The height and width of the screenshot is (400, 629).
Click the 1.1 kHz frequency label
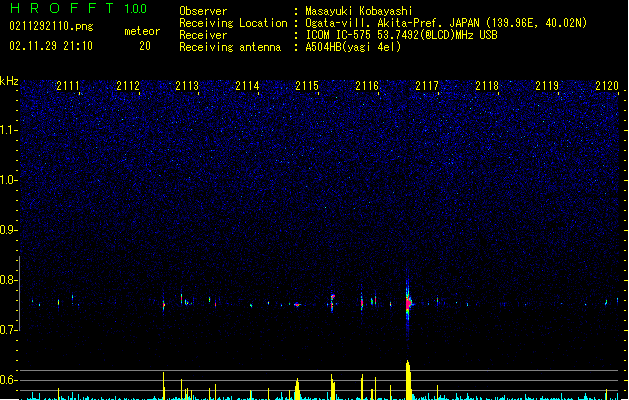coord(8,130)
